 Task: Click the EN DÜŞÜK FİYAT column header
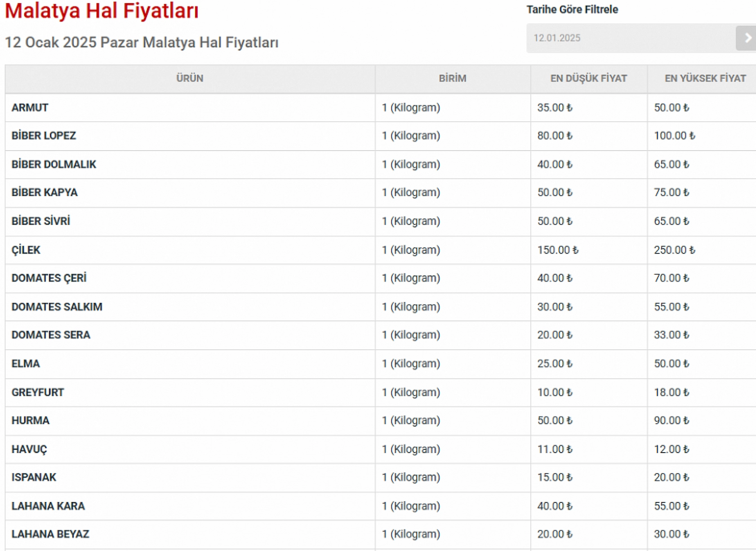588,79
